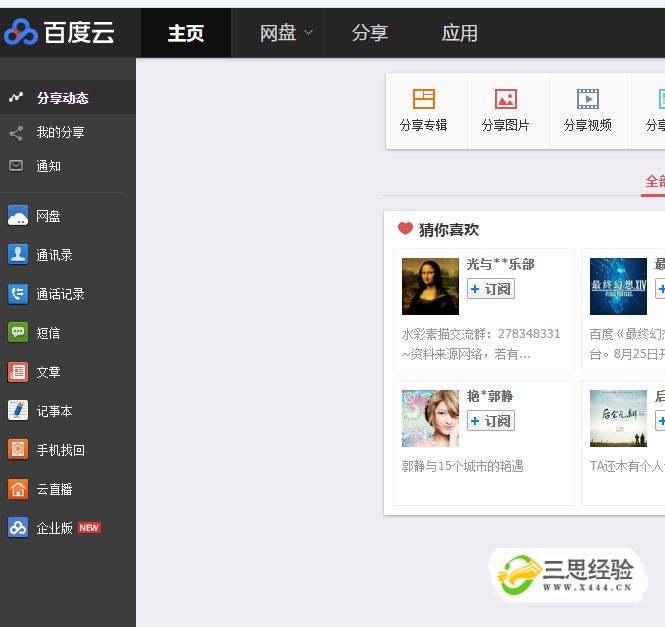Viewport: 665px width, 627px height.
Task: Open the 光与**乐部 user name link
Action: click(x=500, y=264)
